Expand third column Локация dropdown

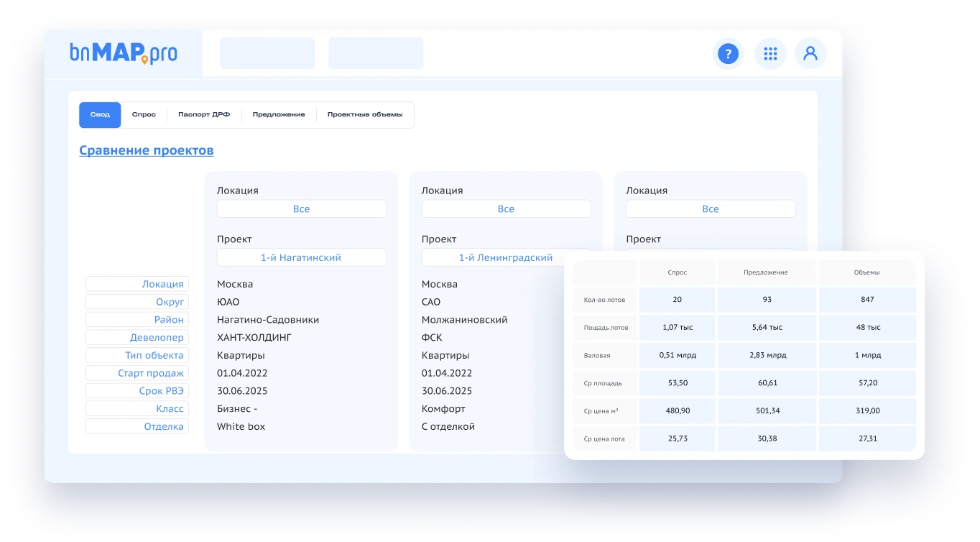pyautogui.click(x=710, y=209)
